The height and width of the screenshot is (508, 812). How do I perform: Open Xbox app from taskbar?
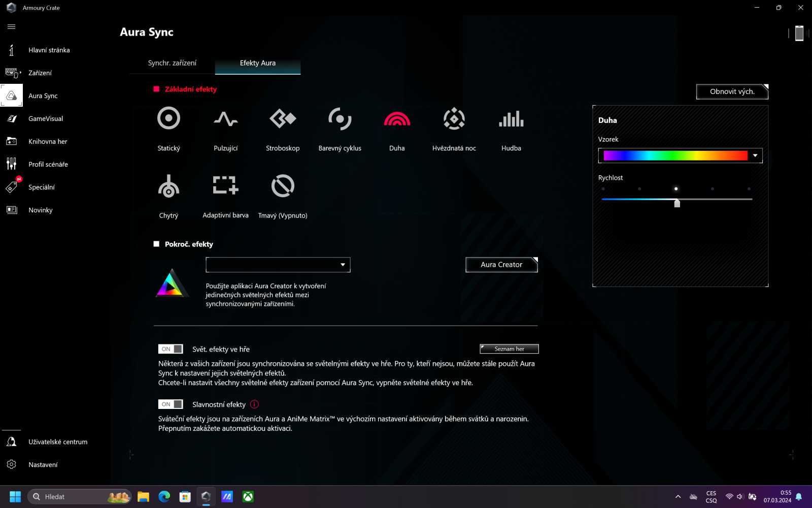pyautogui.click(x=248, y=497)
